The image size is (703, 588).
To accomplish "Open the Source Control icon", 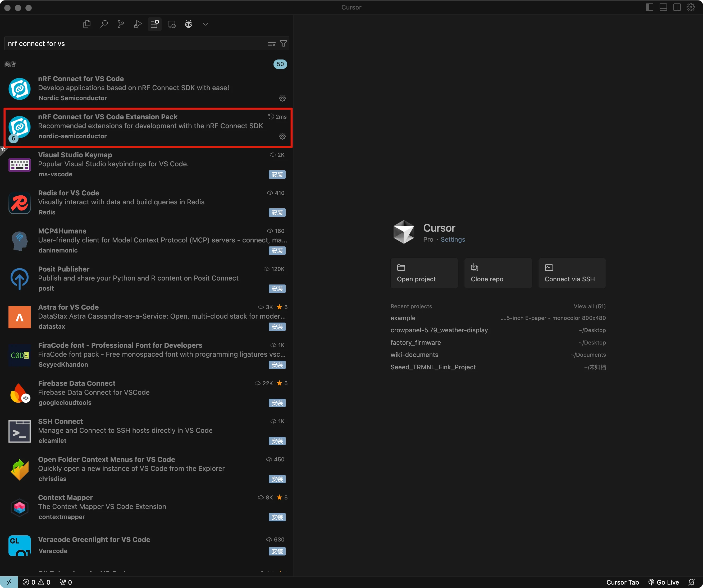I will (x=121, y=24).
